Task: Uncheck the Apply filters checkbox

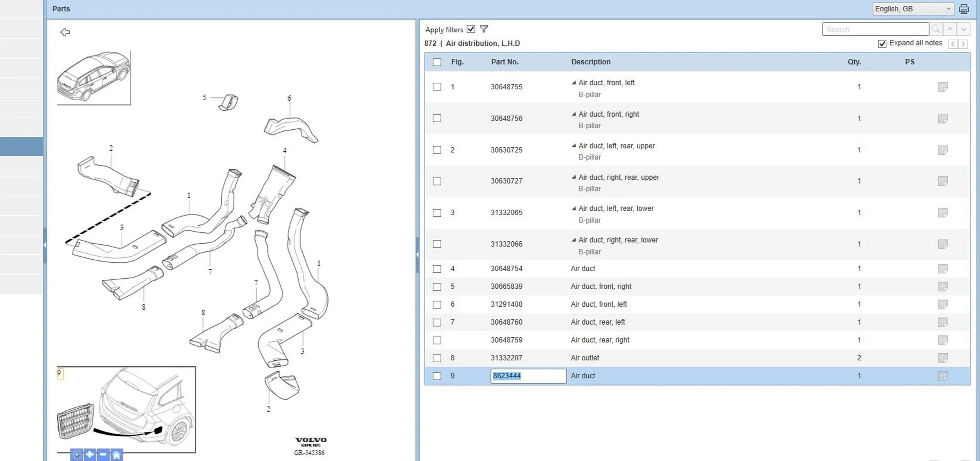Action: 471,29
